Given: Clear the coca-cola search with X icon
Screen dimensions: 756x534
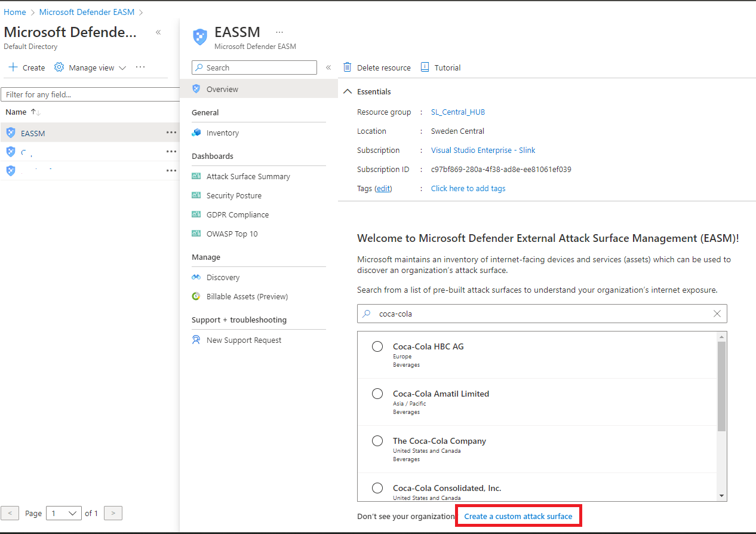Looking at the screenshot, I should (x=717, y=314).
